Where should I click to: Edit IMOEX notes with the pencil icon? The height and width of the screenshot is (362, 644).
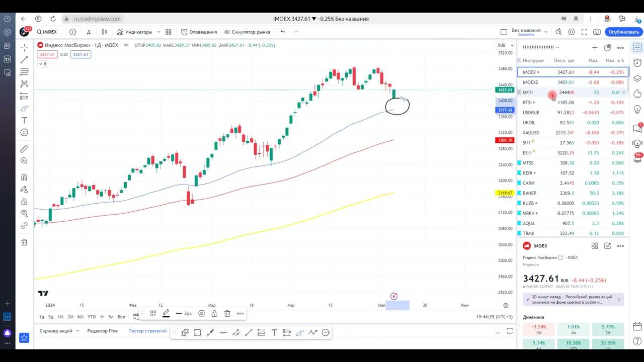coord(607,246)
